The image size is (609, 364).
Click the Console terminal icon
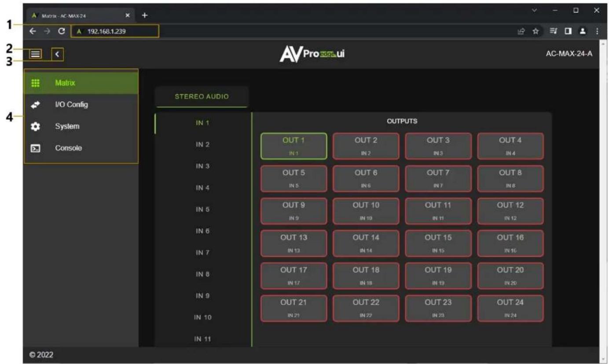tap(36, 149)
